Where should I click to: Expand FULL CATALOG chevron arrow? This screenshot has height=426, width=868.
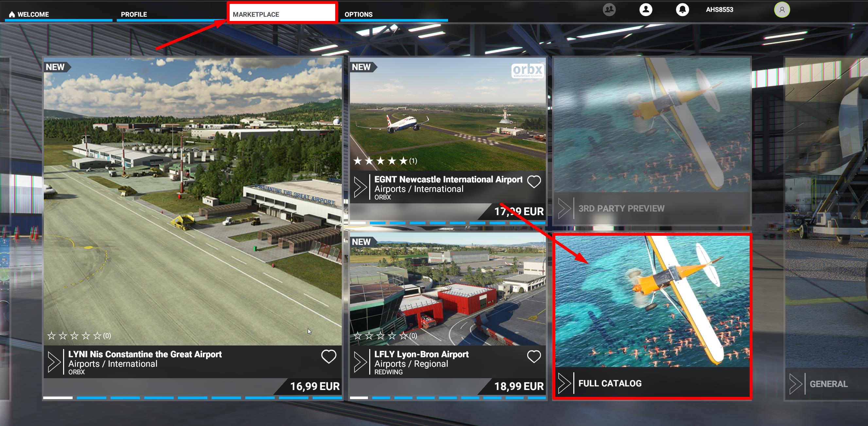pyautogui.click(x=564, y=383)
